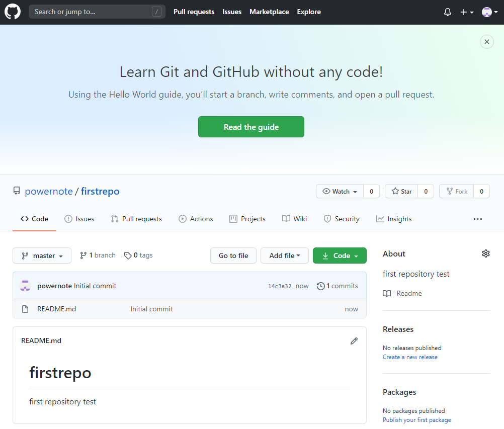Click the Read the guide button
This screenshot has height=429, width=504.
(x=251, y=127)
